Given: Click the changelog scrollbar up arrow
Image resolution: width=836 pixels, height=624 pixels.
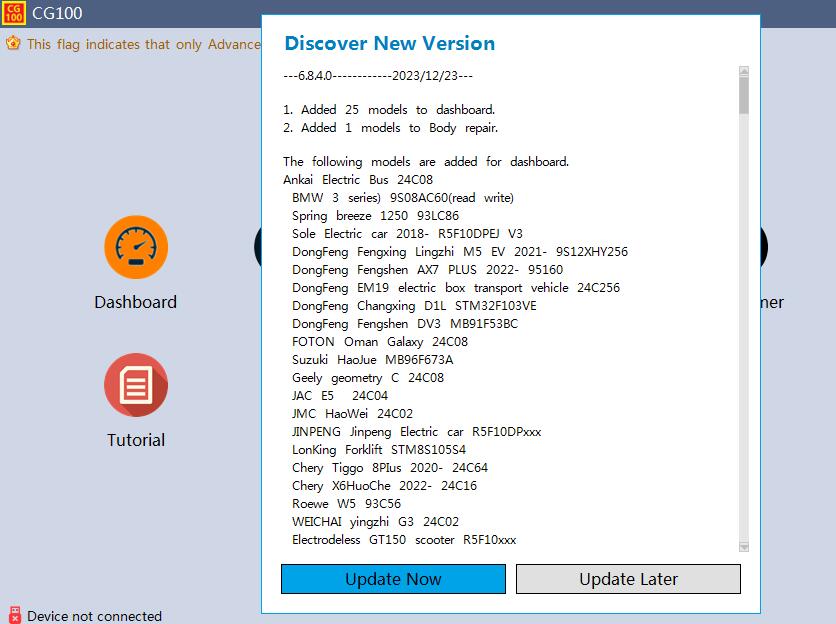Looking at the screenshot, I should tap(744, 71).
